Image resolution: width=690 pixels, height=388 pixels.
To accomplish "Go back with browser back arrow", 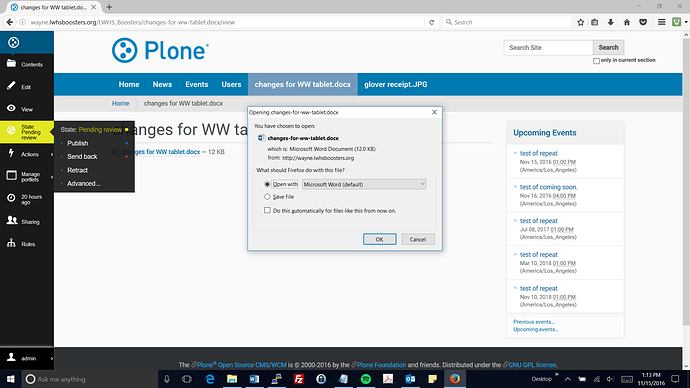I will pos(10,22).
